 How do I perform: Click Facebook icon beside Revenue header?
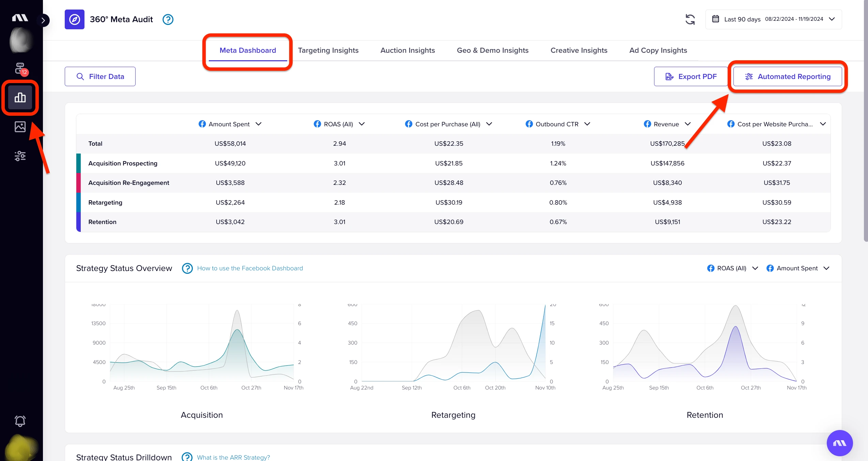point(647,124)
